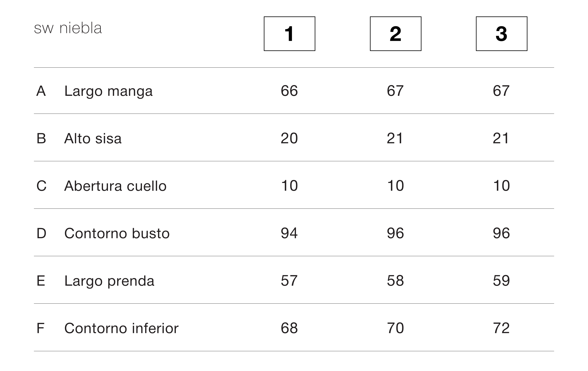Click the letter F row marker
This screenshot has height=371, width=588.
click(x=40, y=328)
